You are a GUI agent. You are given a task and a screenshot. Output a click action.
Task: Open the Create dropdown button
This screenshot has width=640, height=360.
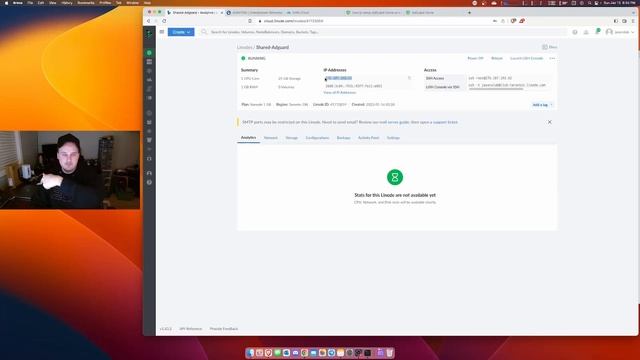pyautogui.click(x=181, y=32)
